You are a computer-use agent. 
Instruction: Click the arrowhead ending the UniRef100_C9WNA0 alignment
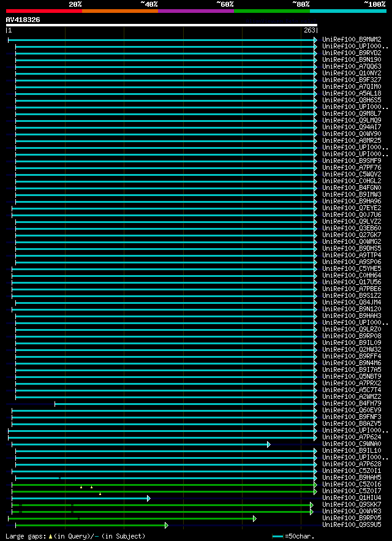pyautogui.click(x=269, y=444)
